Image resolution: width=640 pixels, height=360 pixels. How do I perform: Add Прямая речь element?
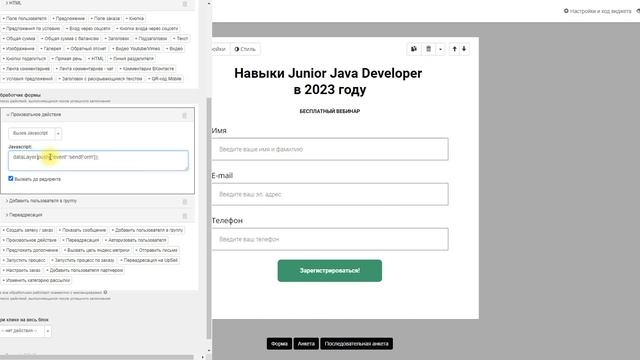67,58
